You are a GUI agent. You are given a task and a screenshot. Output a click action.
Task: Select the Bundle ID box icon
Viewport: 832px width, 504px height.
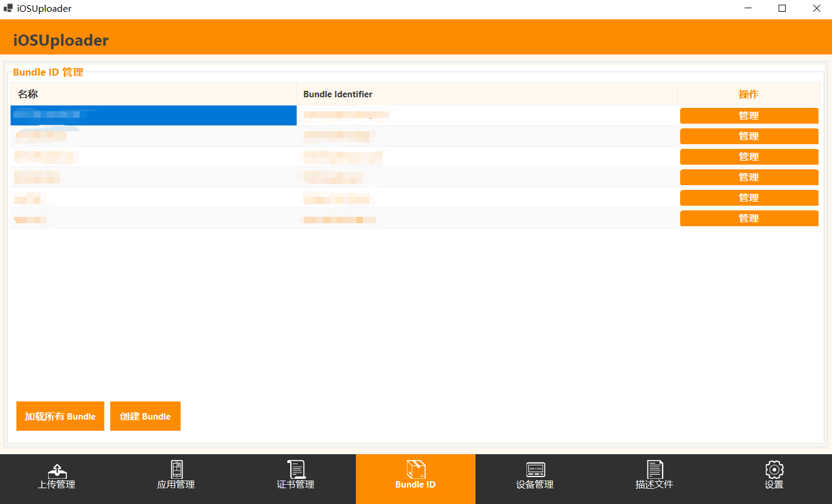coord(416,469)
